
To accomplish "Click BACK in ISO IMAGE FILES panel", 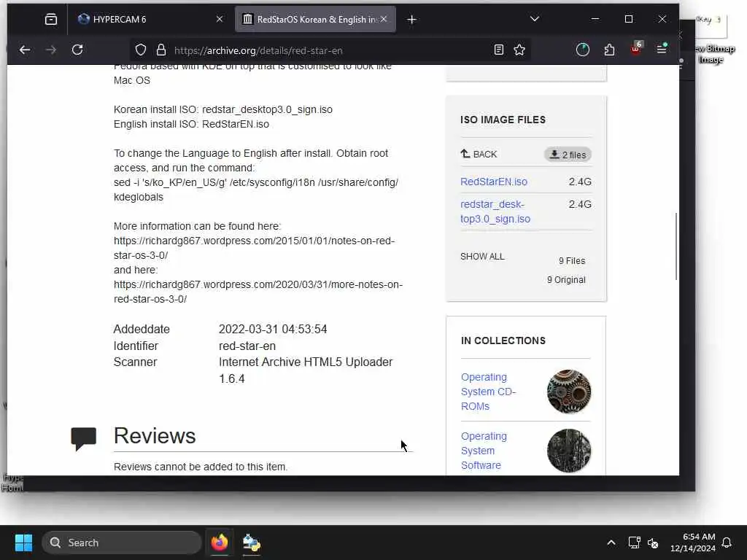I will (x=479, y=155).
